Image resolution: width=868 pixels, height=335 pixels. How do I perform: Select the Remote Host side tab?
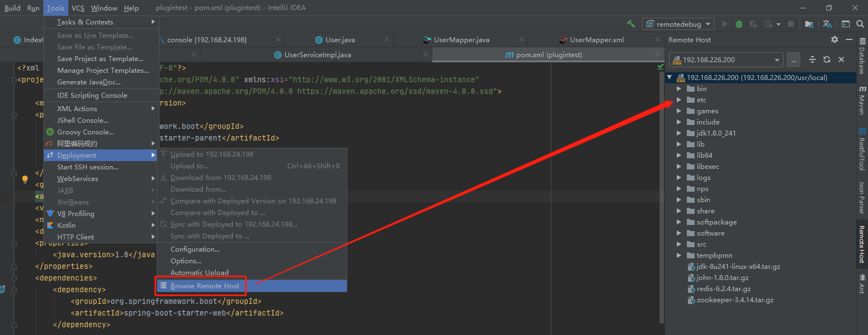[x=862, y=244]
